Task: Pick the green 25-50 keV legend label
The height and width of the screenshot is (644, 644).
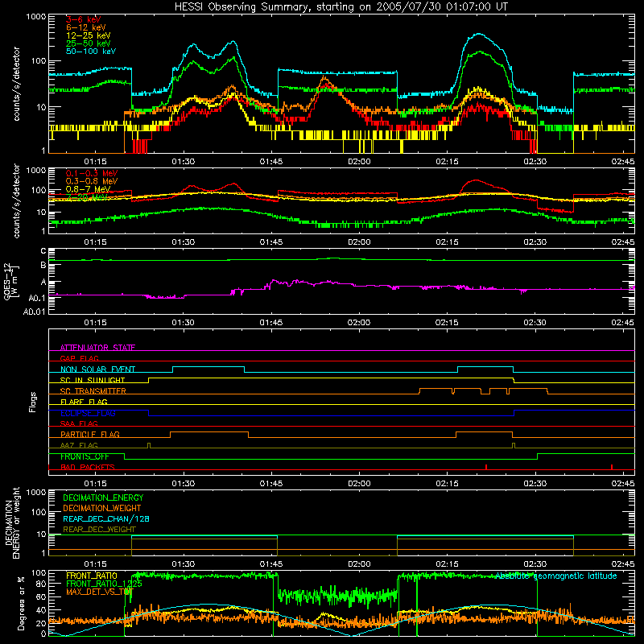Action: click(x=88, y=43)
